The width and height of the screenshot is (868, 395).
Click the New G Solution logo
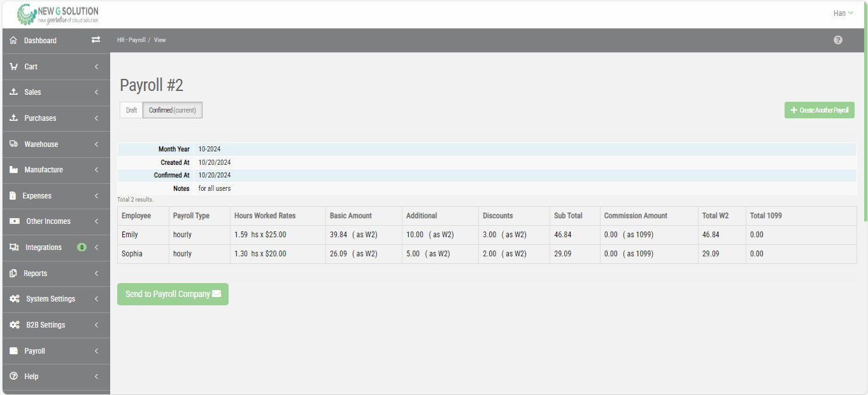[58, 15]
